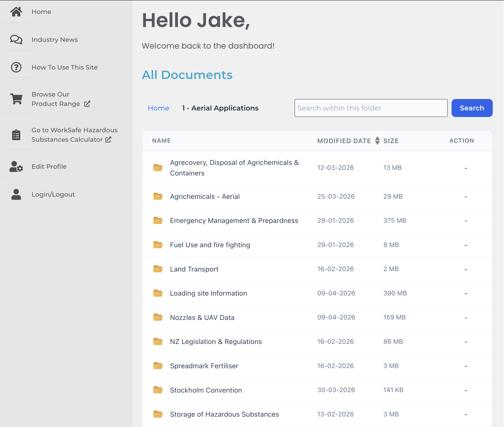Open Go to WorkSafe Hazardous Substances Calculator
Image resolution: width=504 pixels, height=427 pixels.
tap(74, 135)
